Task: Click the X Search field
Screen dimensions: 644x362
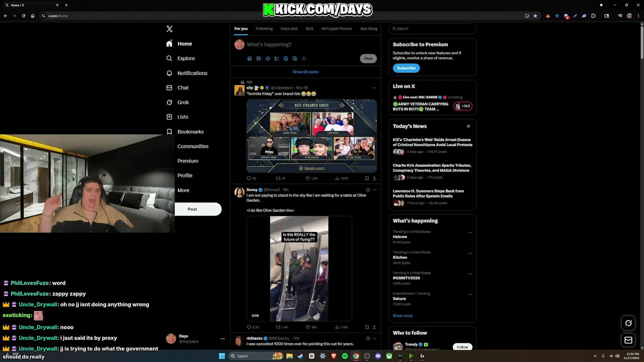Action: [x=433, y=29]
